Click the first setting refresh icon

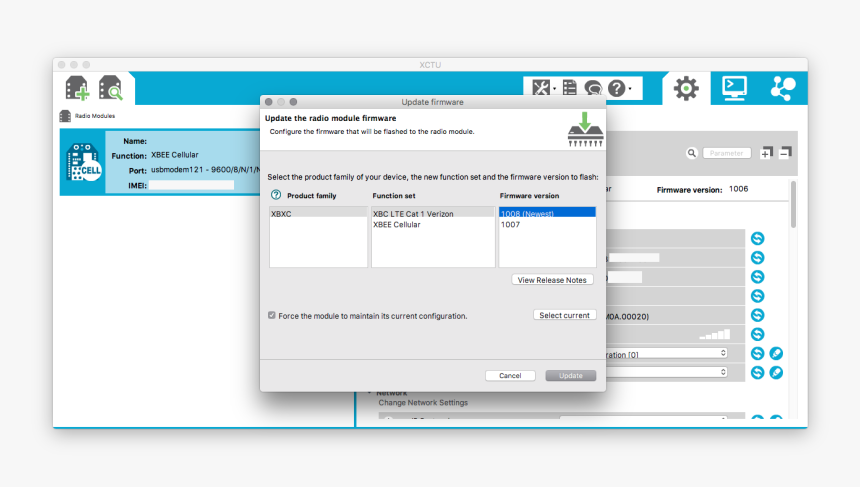coord(757,238)
